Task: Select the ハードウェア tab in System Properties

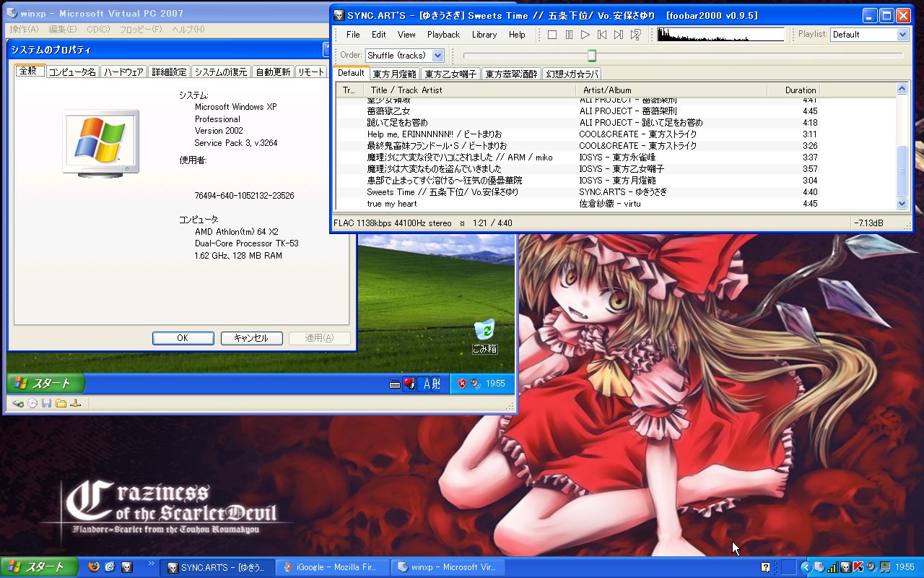Action: point(123,72)
